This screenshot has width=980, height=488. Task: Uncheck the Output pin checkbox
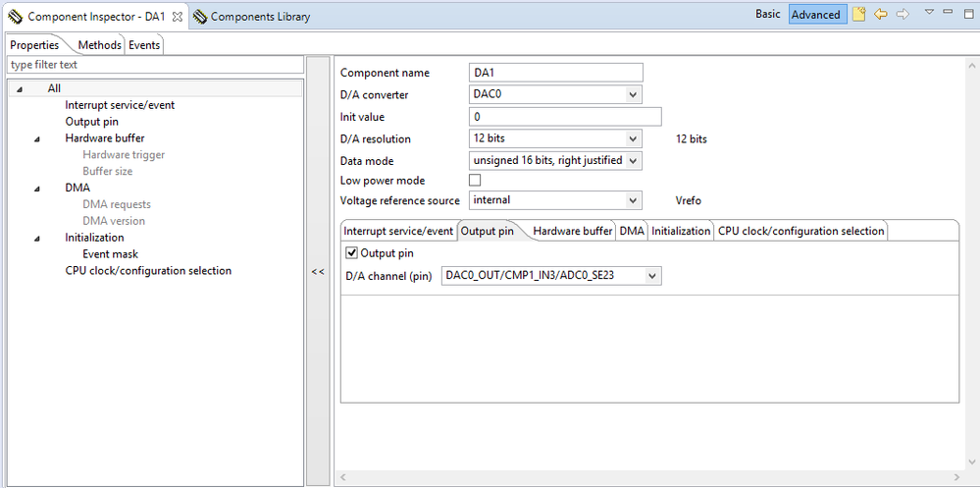click(x=351, y=253)
